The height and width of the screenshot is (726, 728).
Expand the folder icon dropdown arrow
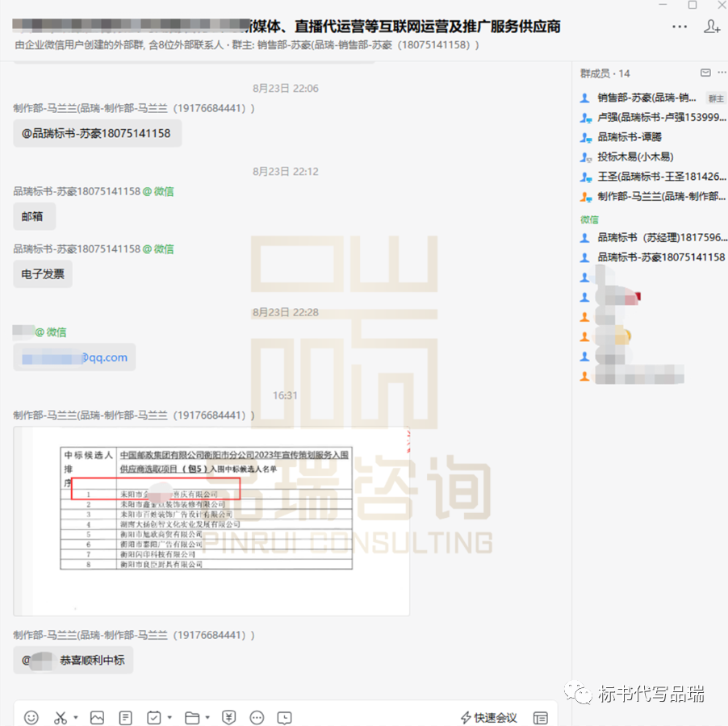pyautogui.click(x=207, y=717)
